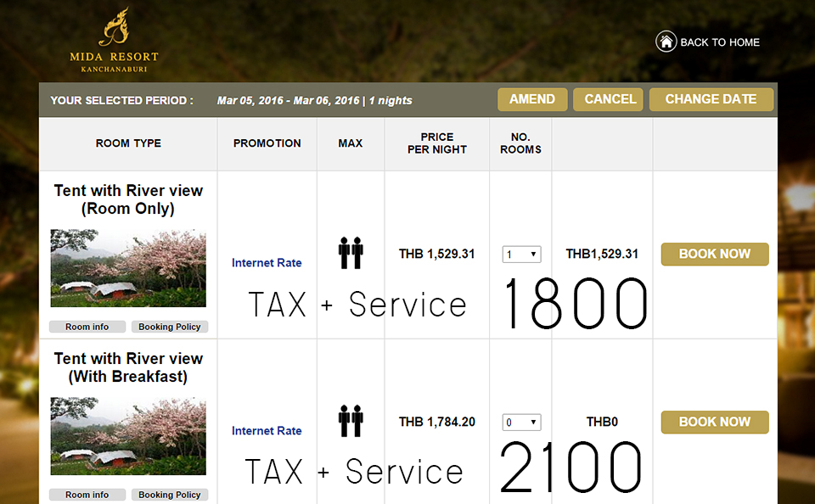Viewport: 815px width, 504px height.
Task: Book the Room Only tent now
Action: (x=715, y=254)
